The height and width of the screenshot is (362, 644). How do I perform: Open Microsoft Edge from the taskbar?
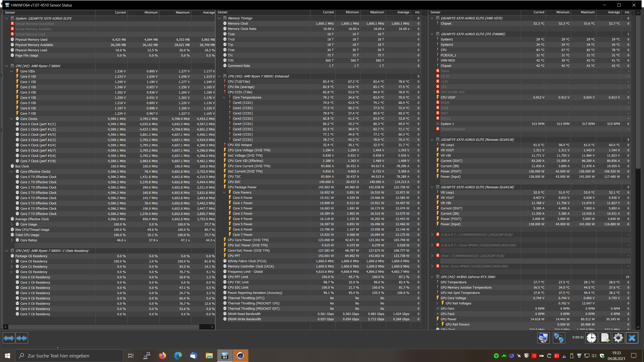[x=178, y=356]
